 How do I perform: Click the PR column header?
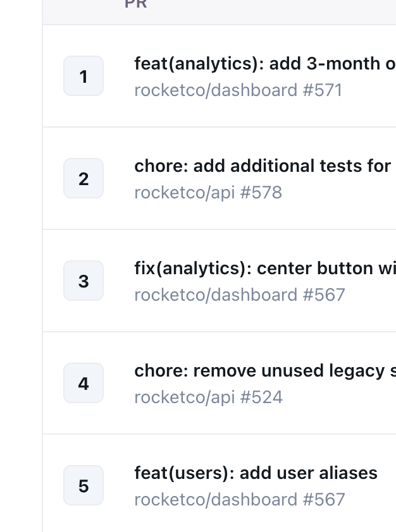point(136,4)
